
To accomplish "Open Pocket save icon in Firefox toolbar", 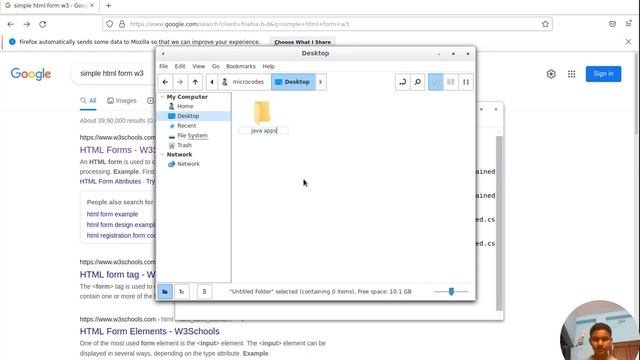I will [612, 24].
